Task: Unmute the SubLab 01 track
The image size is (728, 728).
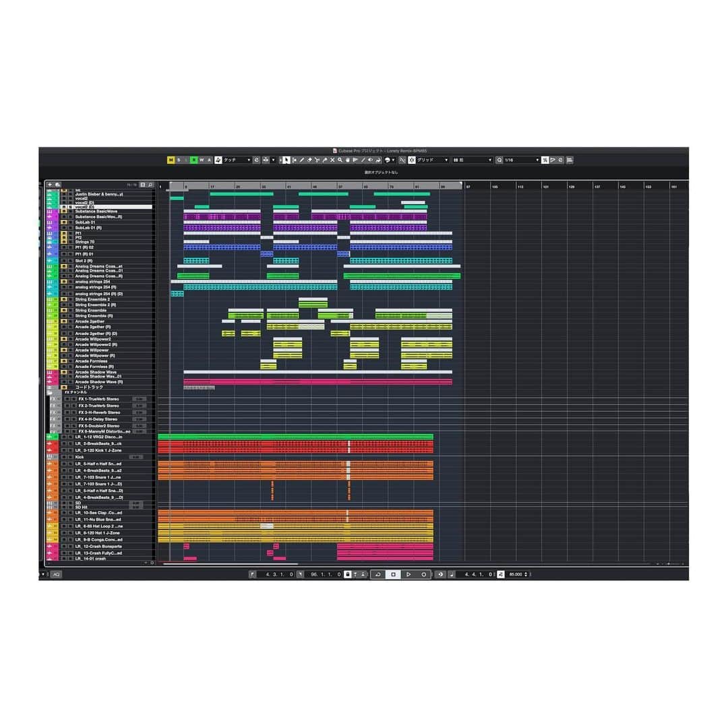Action: [64, 222]
